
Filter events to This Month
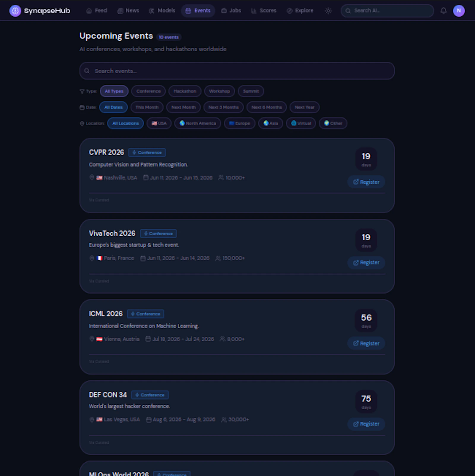147,107
